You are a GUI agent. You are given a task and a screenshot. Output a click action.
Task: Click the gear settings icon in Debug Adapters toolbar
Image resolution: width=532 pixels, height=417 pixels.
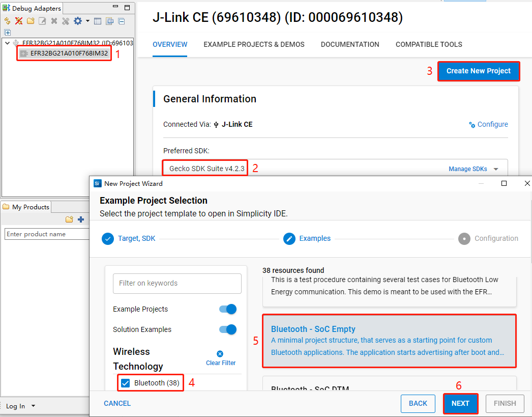[x=77, y=21]
